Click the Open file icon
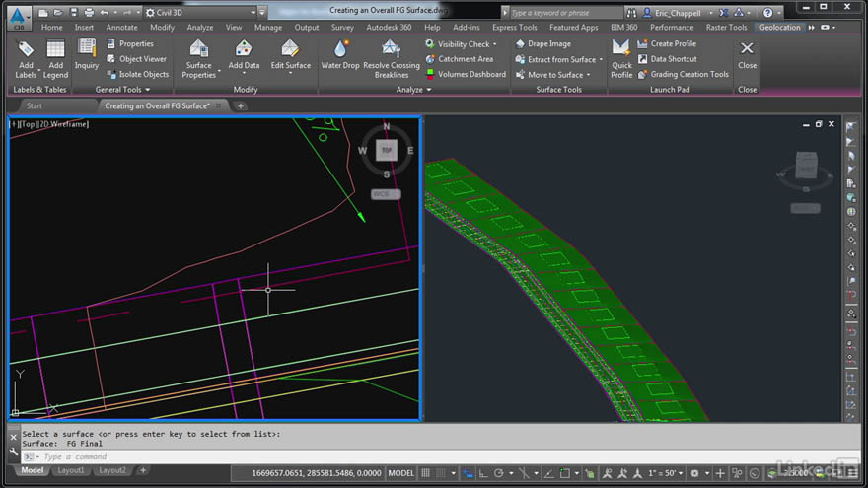Screen dimensions: 868x488 58,12
